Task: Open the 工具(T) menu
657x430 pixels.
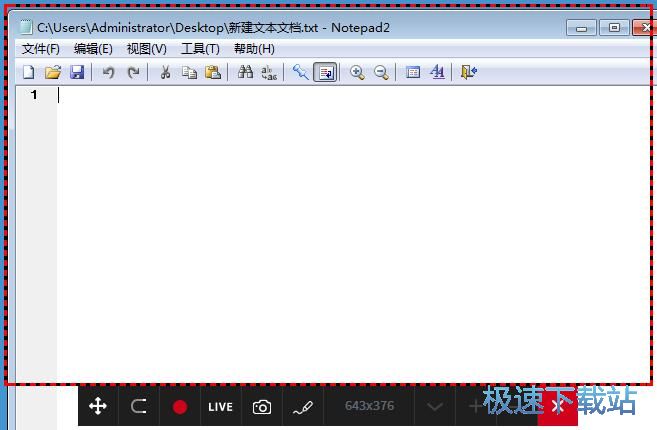Action: [x=200, y=49]
